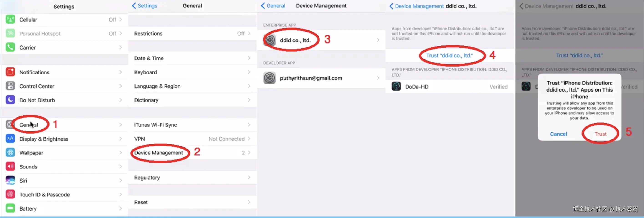Confirm Trust in the dialog

click(600, 134)
